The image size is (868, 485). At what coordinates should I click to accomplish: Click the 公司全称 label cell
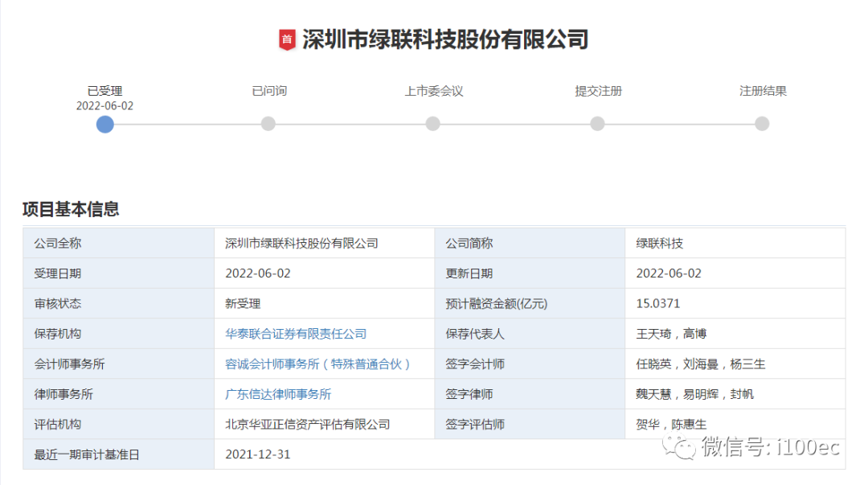tap(118, 243)
